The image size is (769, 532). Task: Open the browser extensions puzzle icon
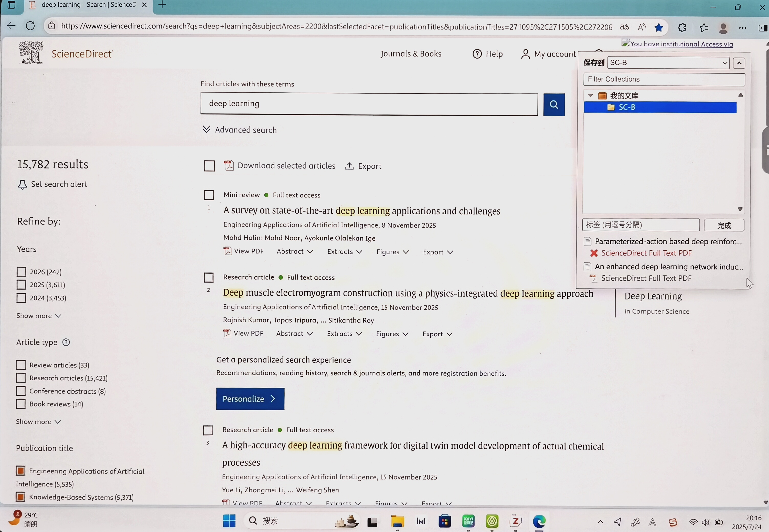(x=682, y=27)
